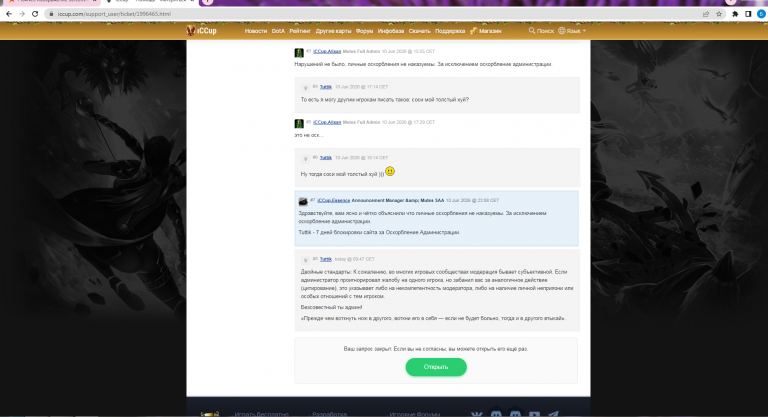Open the Инфобаза menu item
The height and width of the screenshot is (417, 768).
pos(391,31)
